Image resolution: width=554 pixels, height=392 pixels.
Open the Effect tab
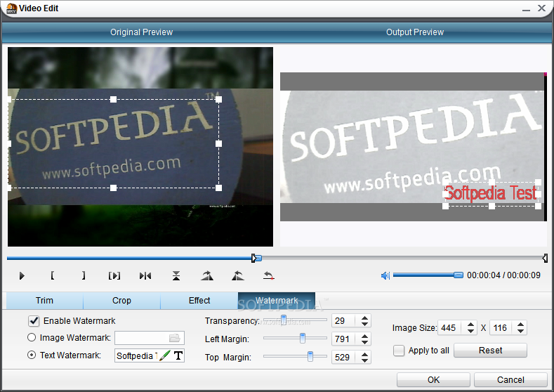point(199,301)
